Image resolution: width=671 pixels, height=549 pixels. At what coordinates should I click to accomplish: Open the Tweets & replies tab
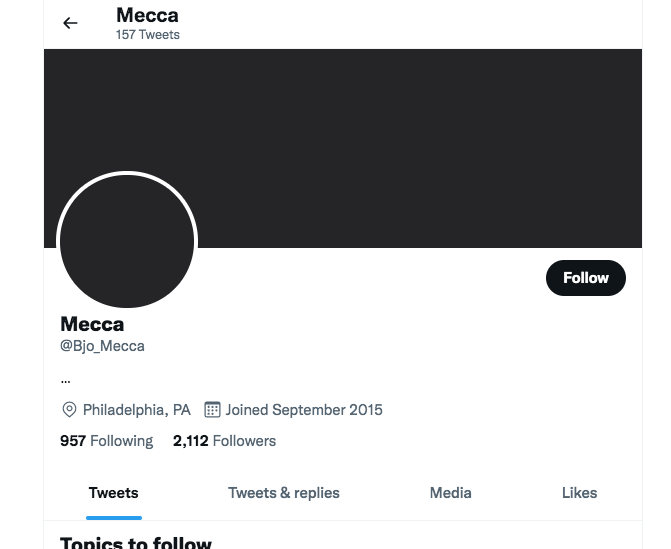coord(284,493)
